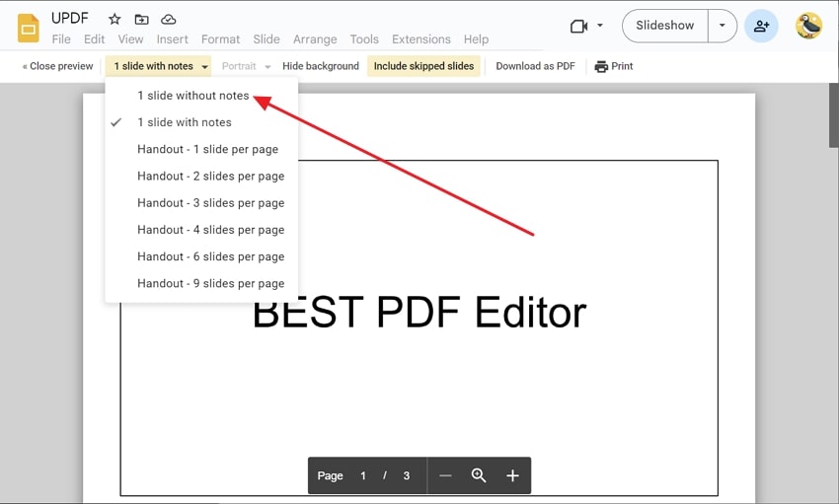Click the UPDF document title
The image size is (839, 504).
coord(69,18)
